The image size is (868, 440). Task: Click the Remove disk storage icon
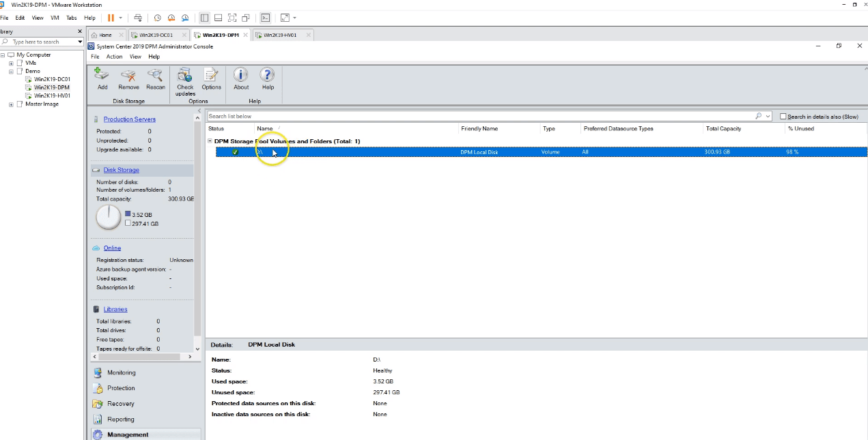point(128,76)
